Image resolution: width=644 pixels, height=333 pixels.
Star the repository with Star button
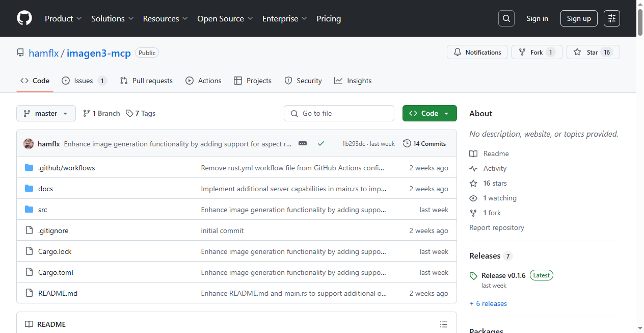(x=593, y=52)
